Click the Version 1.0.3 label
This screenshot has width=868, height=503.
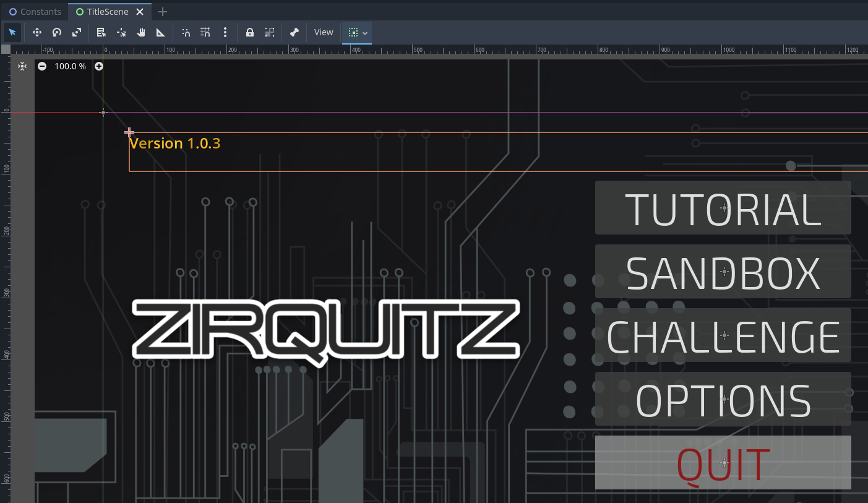175,144
